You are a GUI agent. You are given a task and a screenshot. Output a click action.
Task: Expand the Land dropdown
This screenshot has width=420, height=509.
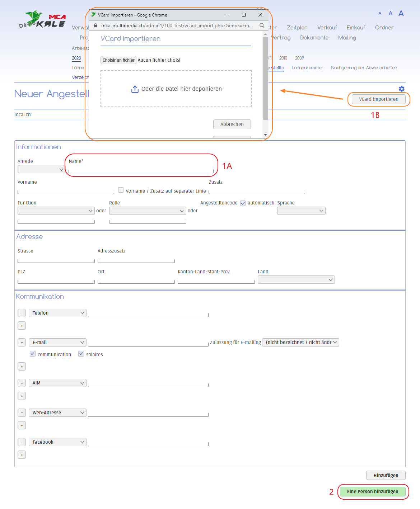click(296, 280)
